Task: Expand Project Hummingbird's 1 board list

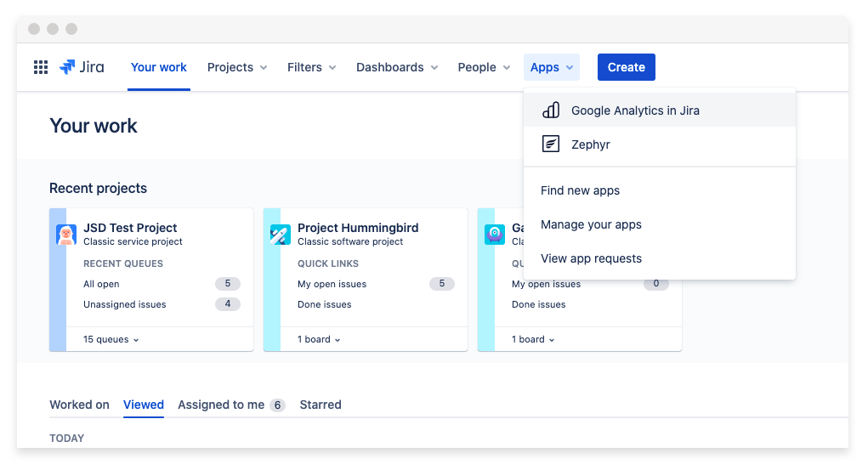Action: tap(319, 339)
